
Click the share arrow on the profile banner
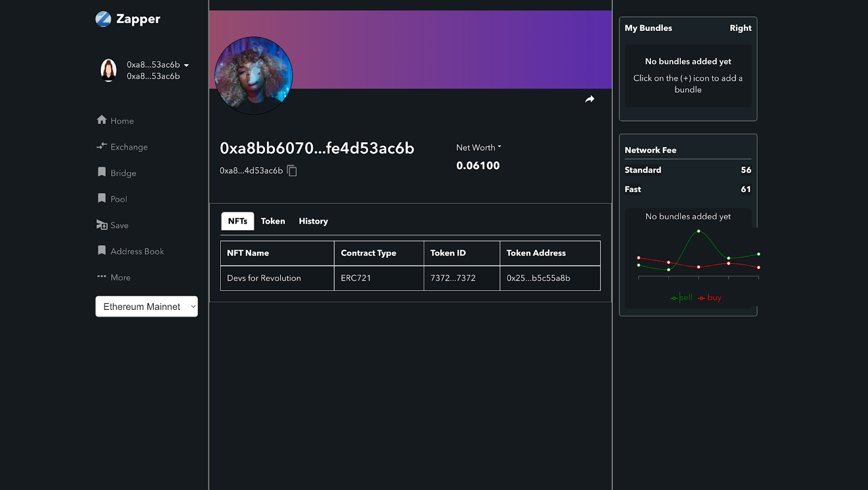(589, 99)
